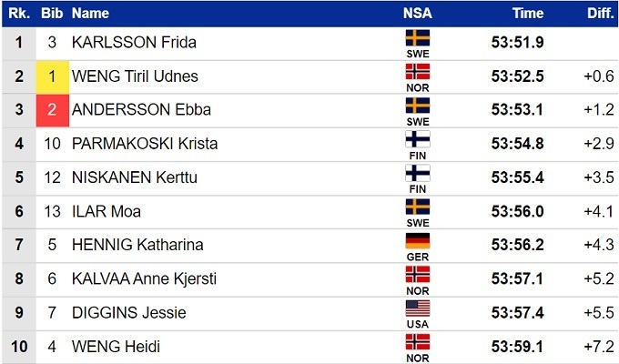The width and height of the screenshot is (619, 364).
Task: Click the Norwegian flag next to Heidi Weng
Action: click(418, 342)
